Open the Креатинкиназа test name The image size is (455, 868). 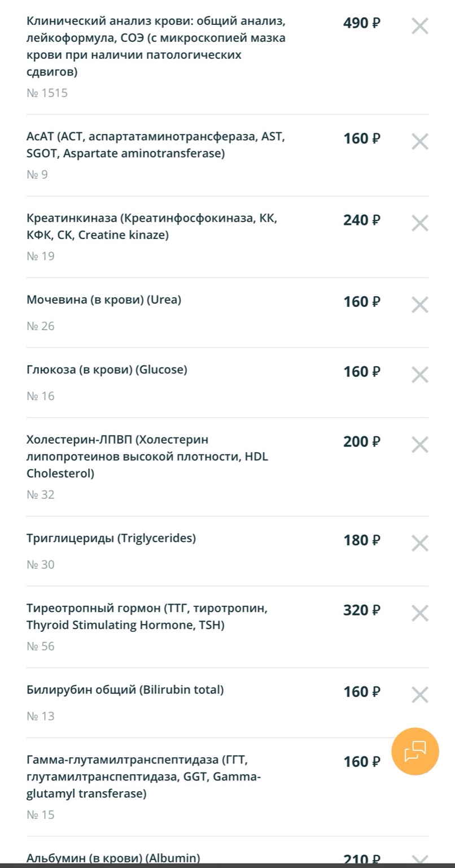pyautogui.click(x=151, y=227)
